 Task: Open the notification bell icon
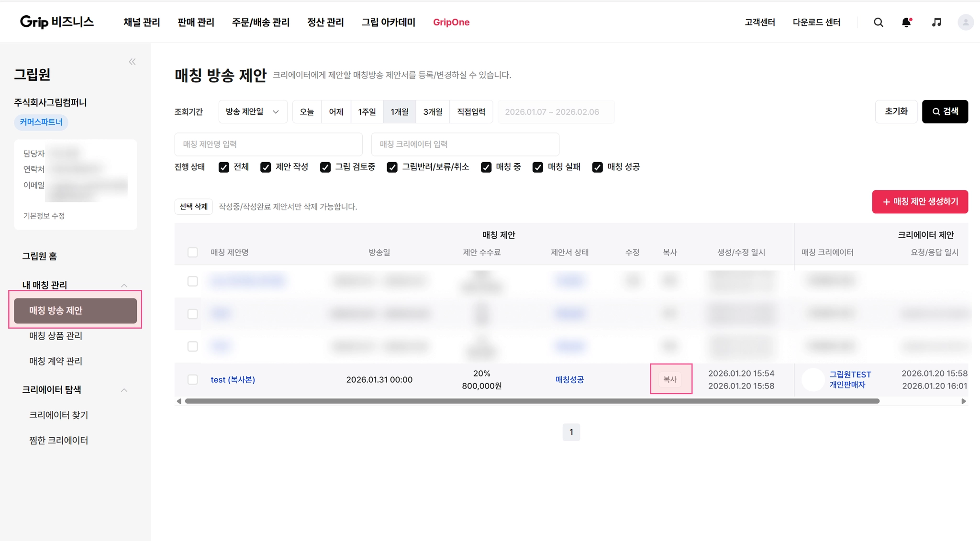click(906, 22)
